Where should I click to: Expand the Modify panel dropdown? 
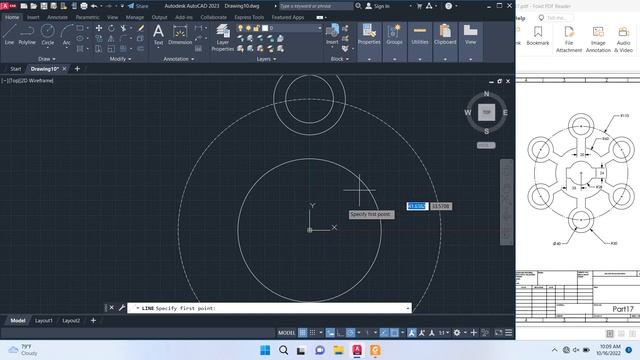(120, 59)
